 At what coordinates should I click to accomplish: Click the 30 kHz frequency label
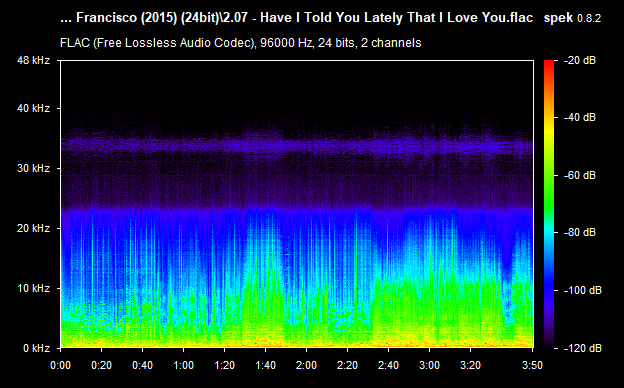coord(33,168)
